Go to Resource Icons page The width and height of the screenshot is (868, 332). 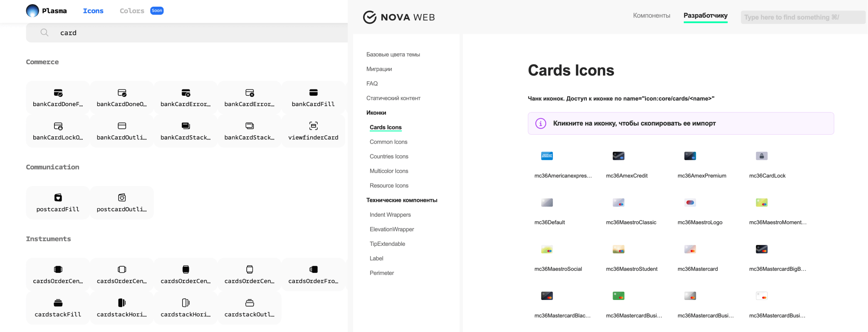click(389, 186)
